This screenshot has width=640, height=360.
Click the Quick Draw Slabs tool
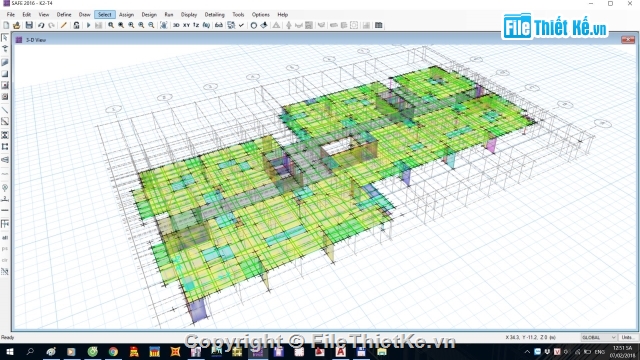[x=5, y=85]
